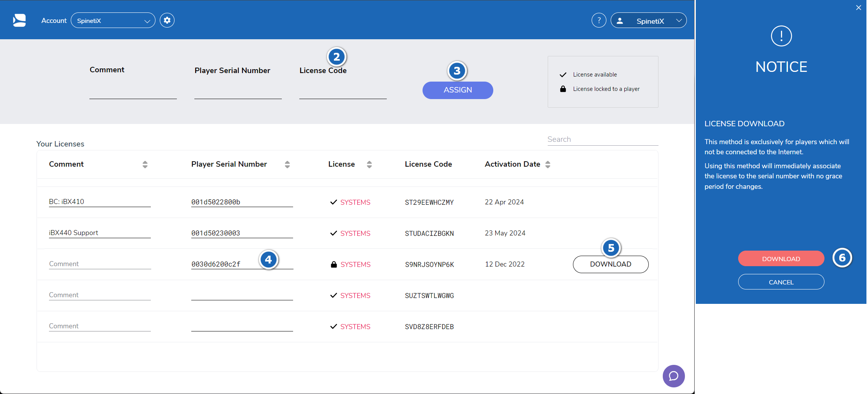Click the Search licenses field
Screen dimensions: 868x394
[x=603, y=139]
